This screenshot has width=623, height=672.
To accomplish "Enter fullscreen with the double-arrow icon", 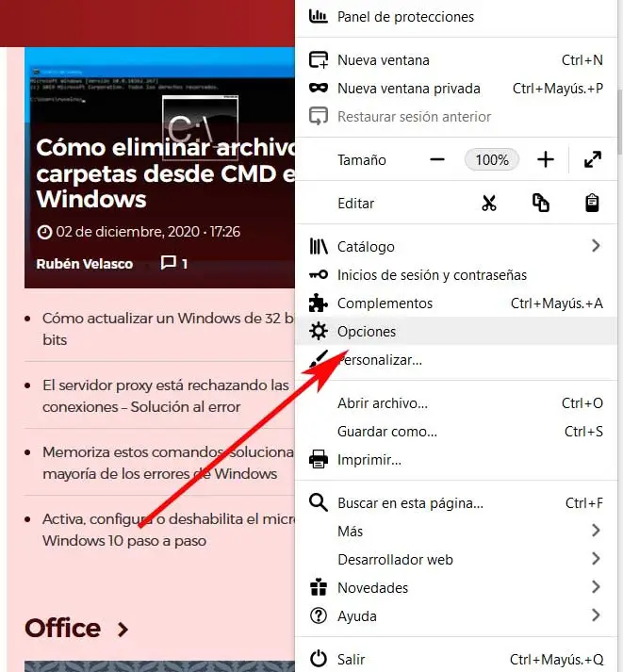I will point(593,160).
